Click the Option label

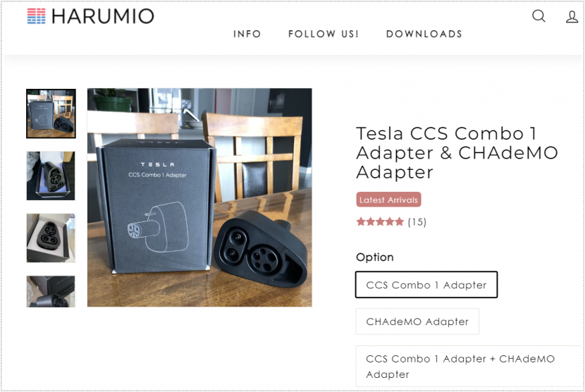[x=374, y=257]
